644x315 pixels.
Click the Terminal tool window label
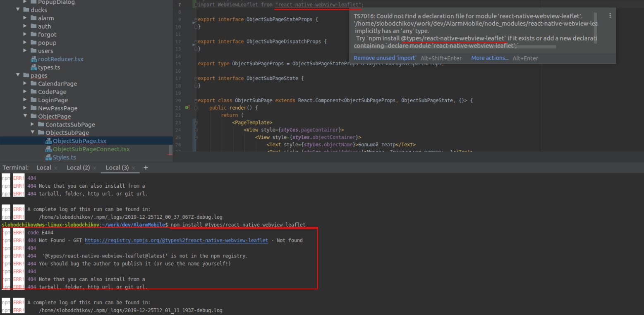[x=15, y=167]
